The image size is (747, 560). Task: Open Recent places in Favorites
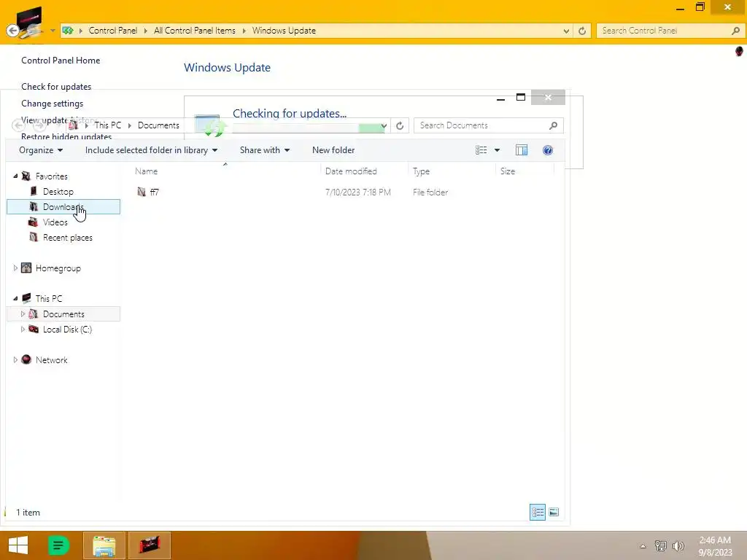tap(67, 237)
